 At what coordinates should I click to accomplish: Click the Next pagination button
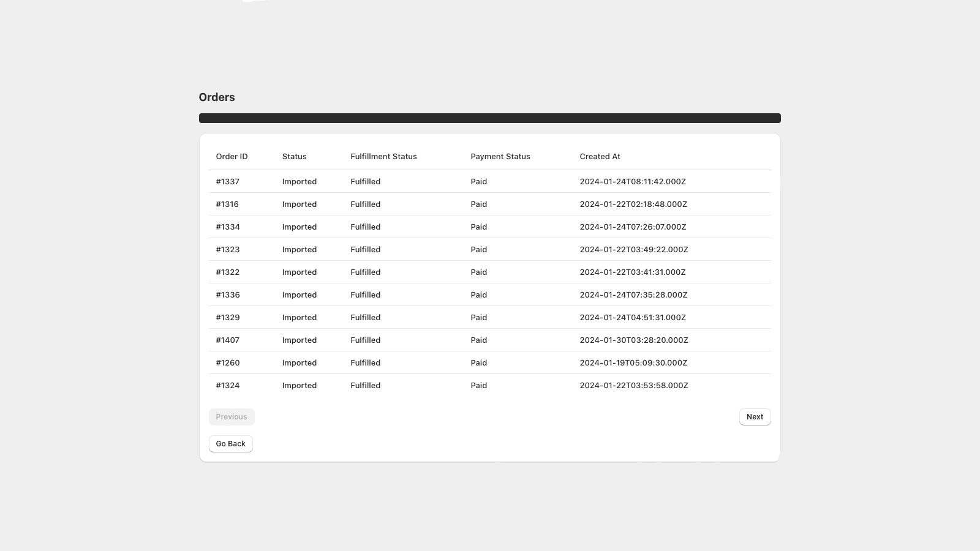(x=755, y=416)
